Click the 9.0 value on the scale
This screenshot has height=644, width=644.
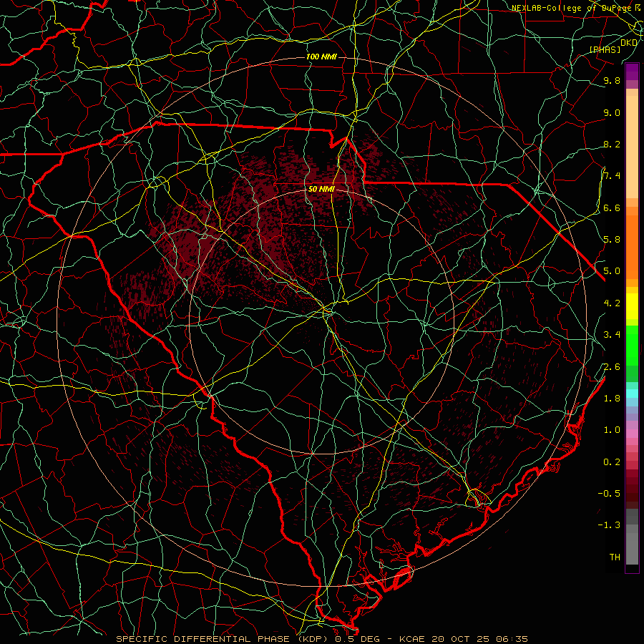coord(612,112)
